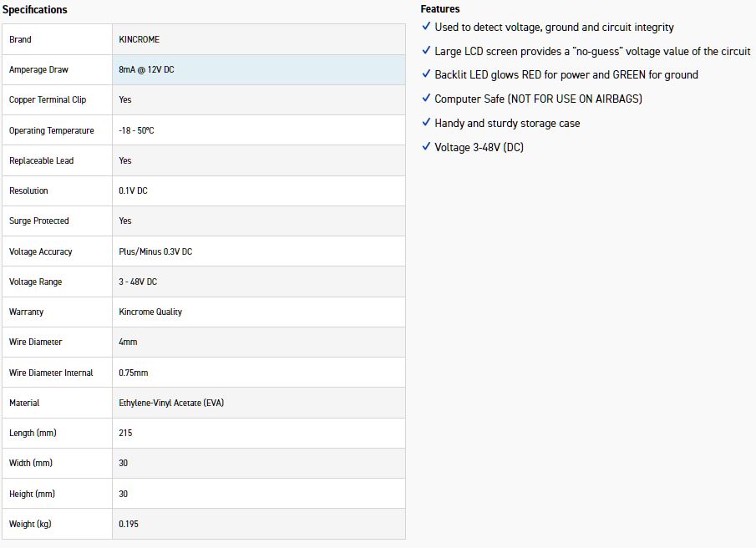
Task: Click the Length (mm) row label
Action: coord(33,433)
